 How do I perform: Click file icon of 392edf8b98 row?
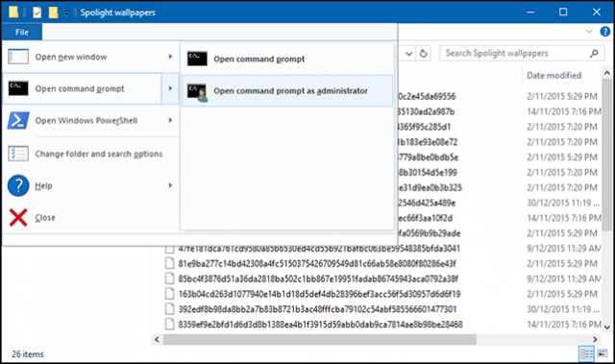169,308
